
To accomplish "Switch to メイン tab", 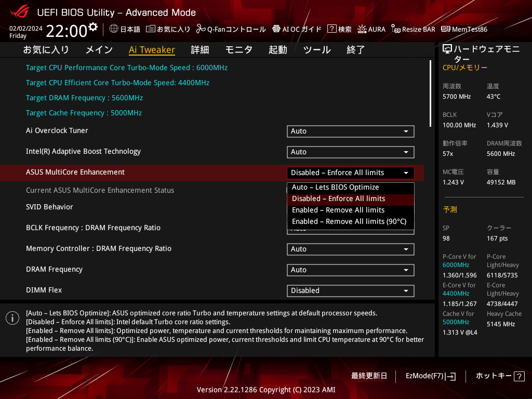I will click(x=99, y=50).
